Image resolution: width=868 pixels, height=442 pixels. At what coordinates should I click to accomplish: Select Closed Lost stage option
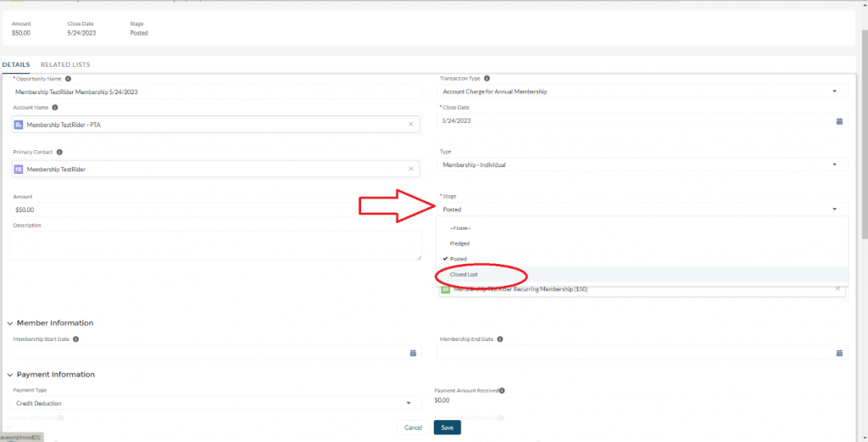465,275
